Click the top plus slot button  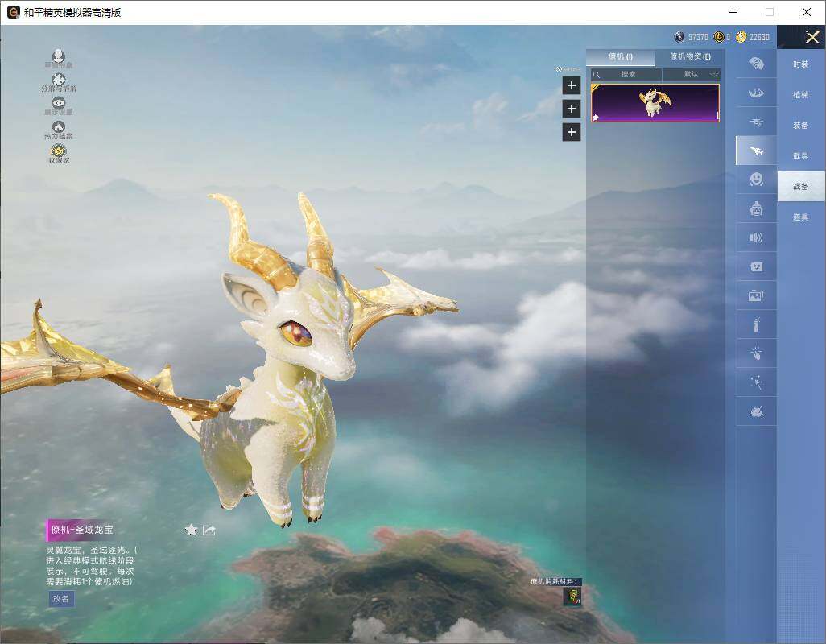pyautogui.click(x=572, y=85)
